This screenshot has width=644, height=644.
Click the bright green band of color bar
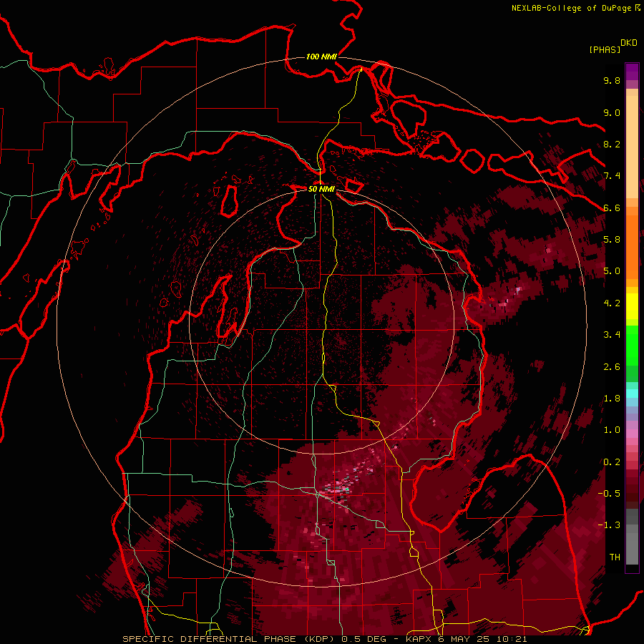[632, 347]
